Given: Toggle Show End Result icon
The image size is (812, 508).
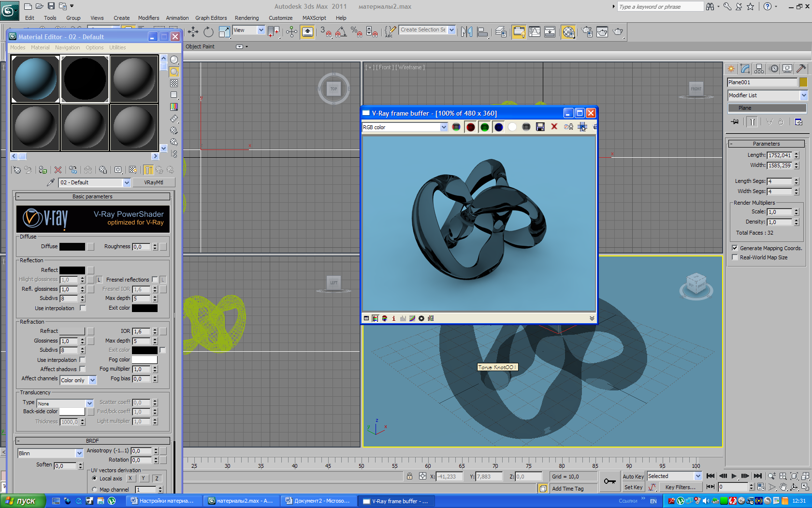Looking at the screenshot, I should point(148,170).
